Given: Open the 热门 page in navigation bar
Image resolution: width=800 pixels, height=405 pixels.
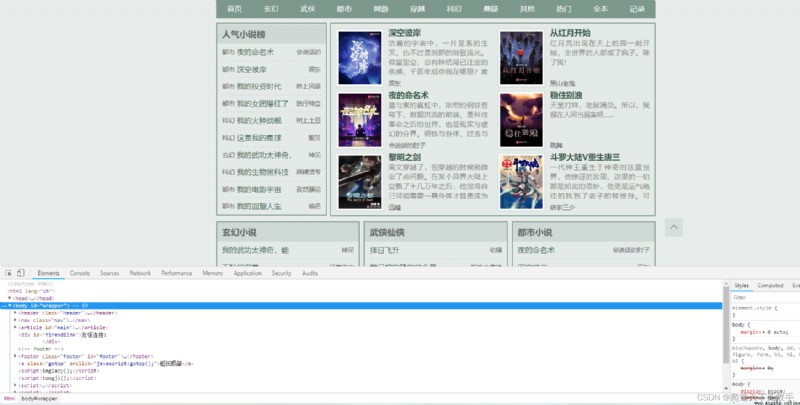Looking at the screenshot, I should pos(564,9).
